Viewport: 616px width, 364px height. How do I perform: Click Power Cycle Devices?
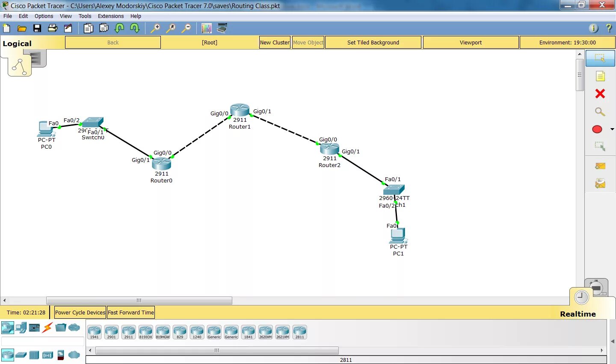80,312
